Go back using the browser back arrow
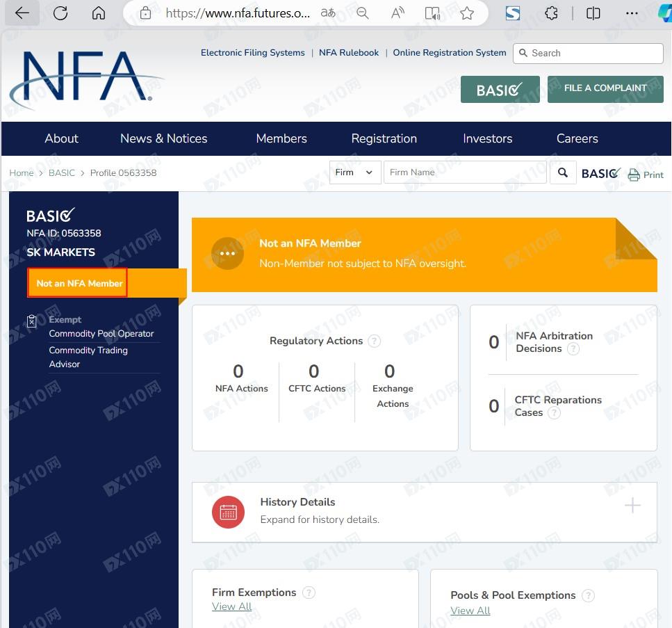The width and height of the screenshot is (672, 628). click(x=22, y=13)
